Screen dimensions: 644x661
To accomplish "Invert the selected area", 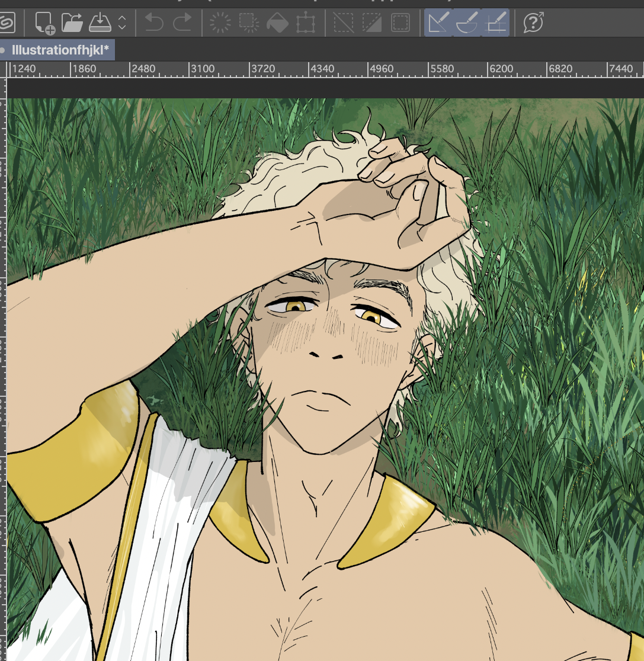I will click(371, 23).
